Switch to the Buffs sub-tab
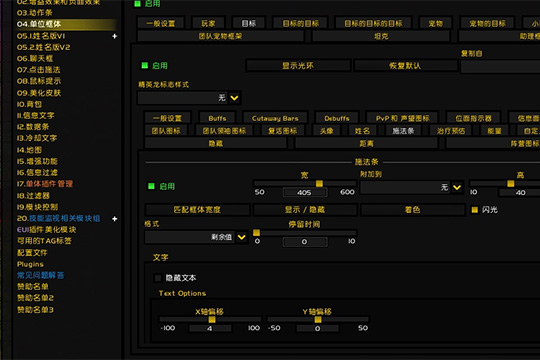 pos(217,118)
